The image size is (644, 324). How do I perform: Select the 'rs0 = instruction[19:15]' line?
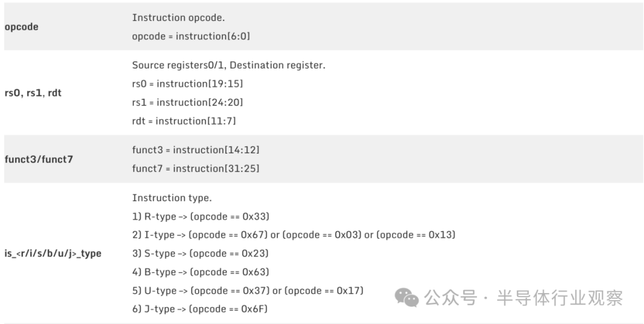(x=187, y=84)
